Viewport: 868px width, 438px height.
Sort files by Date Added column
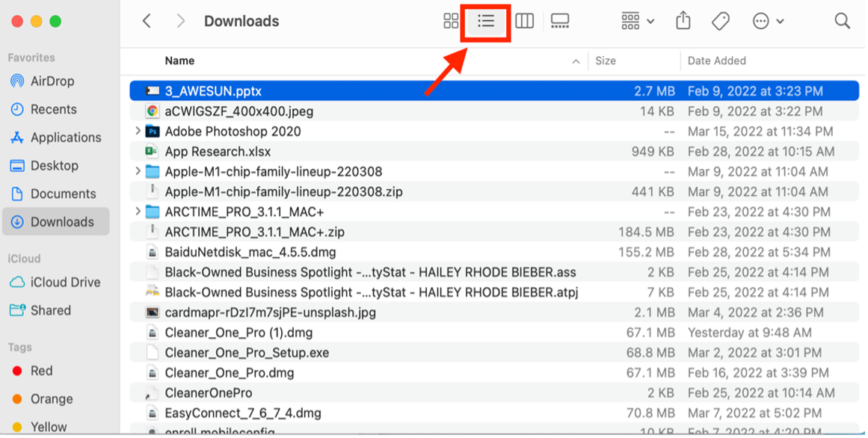(x=716, y=61)
